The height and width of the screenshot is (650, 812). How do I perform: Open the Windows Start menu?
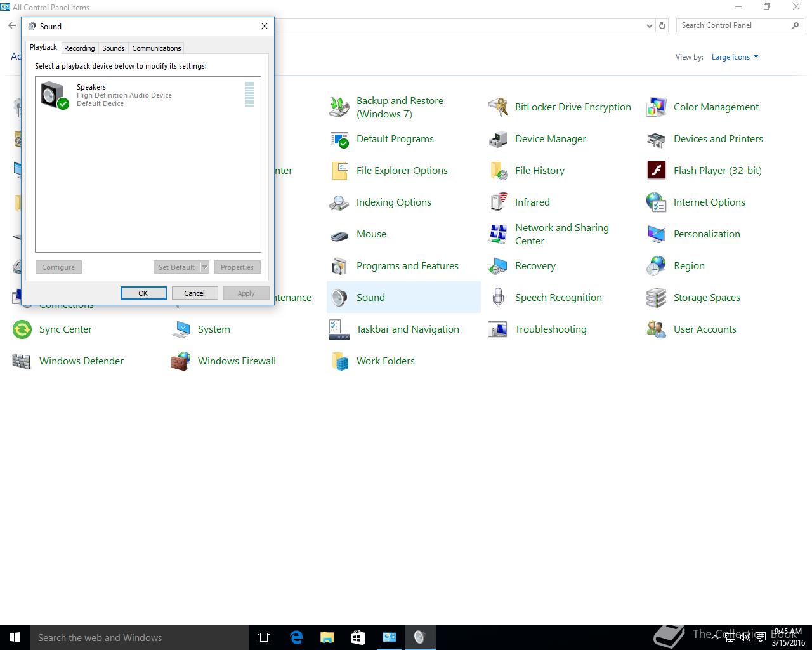pyautogui.click(x=15, y=637)
